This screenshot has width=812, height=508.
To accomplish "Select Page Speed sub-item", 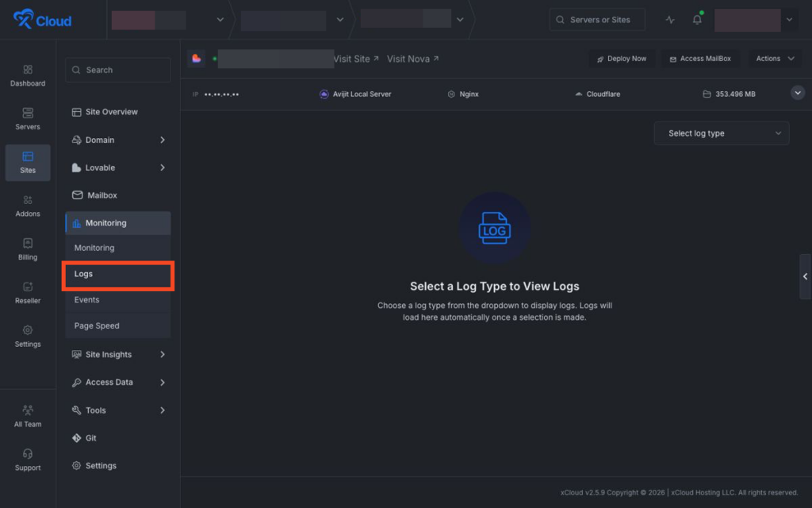I will coord(118,325).
